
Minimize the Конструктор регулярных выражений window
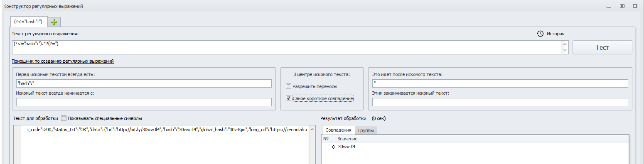609,6
